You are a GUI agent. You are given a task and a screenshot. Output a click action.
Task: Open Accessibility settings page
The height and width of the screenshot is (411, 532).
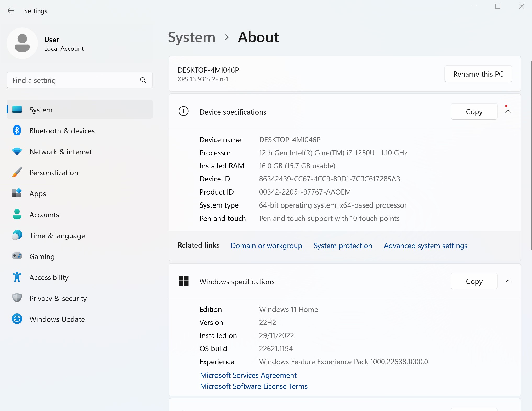point(80,277)
